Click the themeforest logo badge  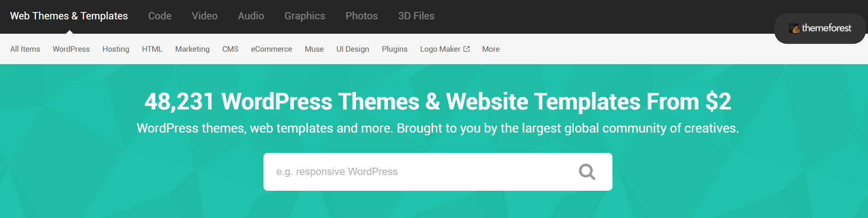[x=820, y=28]
